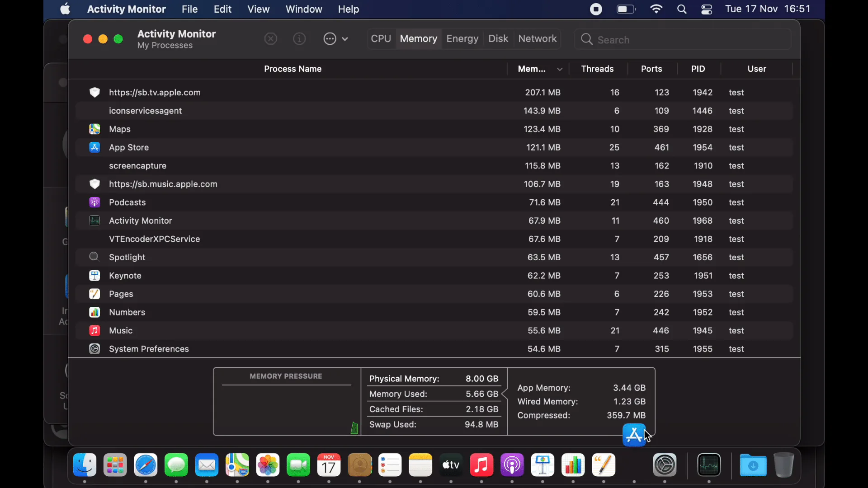Sort by Ports column header

651,69
